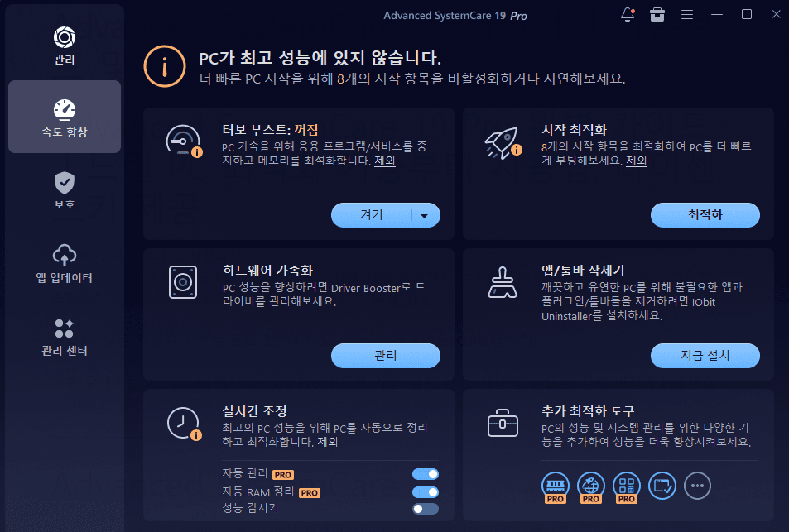Click the 앱/툴바 삭제기 heading
The width and height of the screenshot is (789, 532).
pyautogui.click(x=583, y=270)
